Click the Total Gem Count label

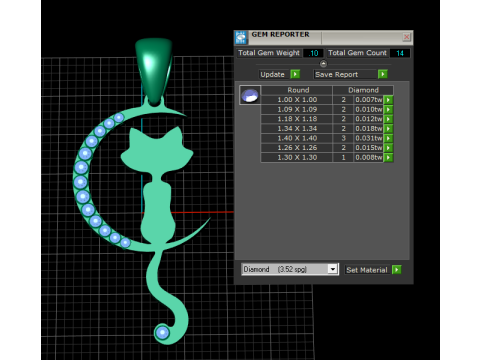click(x=357, y=53)
